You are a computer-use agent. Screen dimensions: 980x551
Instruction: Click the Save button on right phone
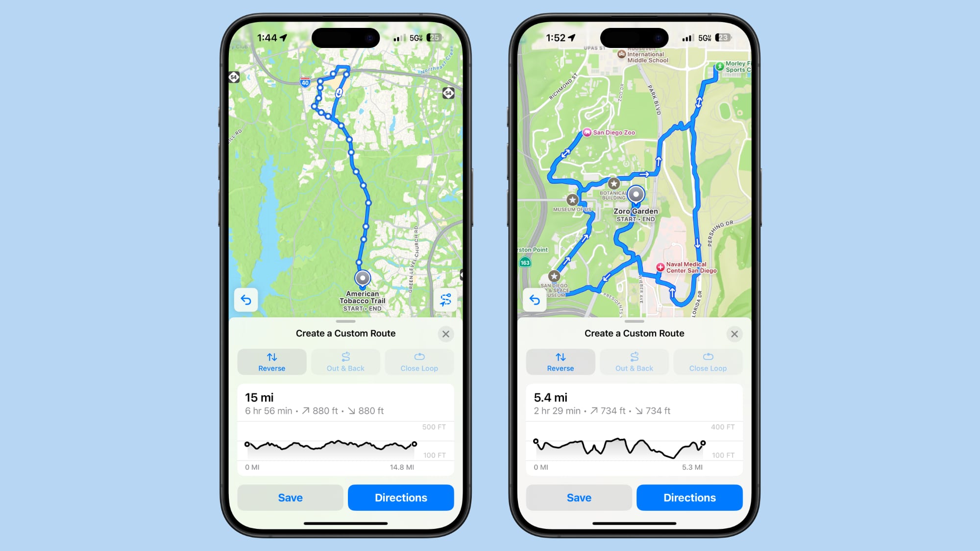tap(578, 498)
